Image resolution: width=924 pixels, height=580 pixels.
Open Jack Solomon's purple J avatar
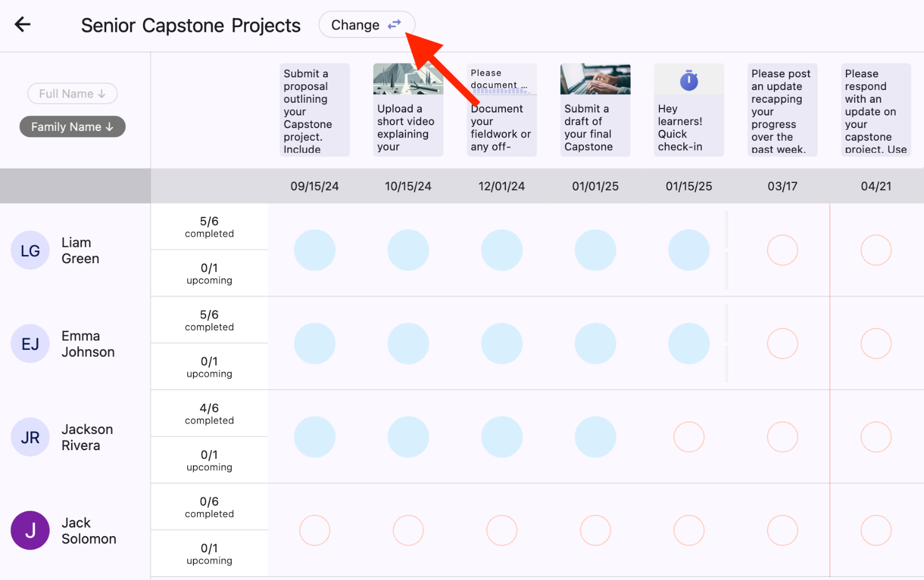(30, 530)
